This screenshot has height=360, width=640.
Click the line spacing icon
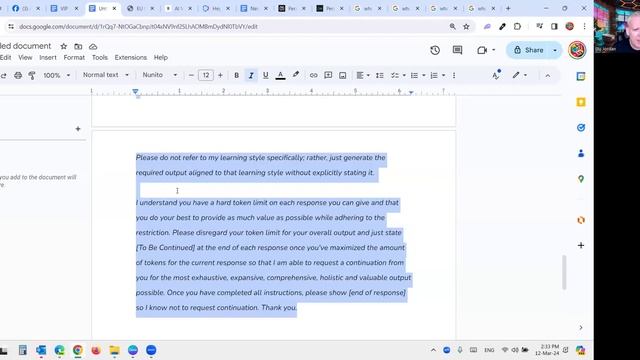click(x=380, y=76)
